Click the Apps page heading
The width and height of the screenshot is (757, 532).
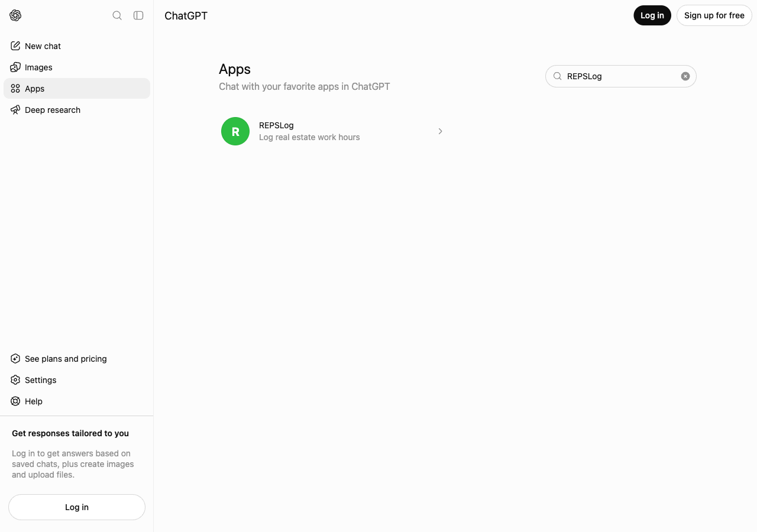(x=235, y=69)
